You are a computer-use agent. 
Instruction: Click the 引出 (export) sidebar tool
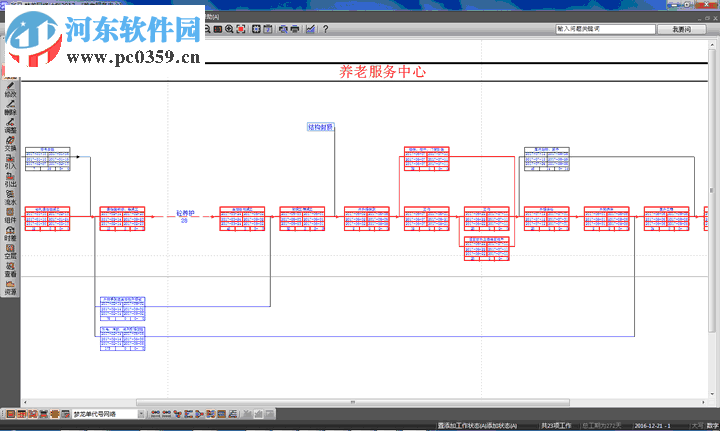[x=10, y=179]
